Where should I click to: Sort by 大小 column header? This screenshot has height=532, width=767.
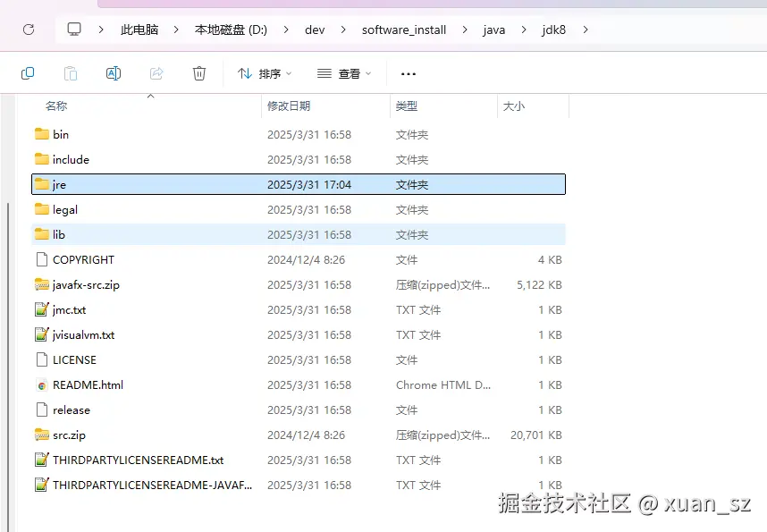(x=514, y=106)
